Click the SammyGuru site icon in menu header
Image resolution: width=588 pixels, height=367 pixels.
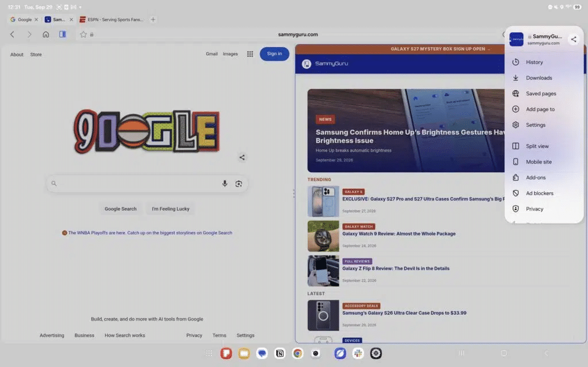516,40
